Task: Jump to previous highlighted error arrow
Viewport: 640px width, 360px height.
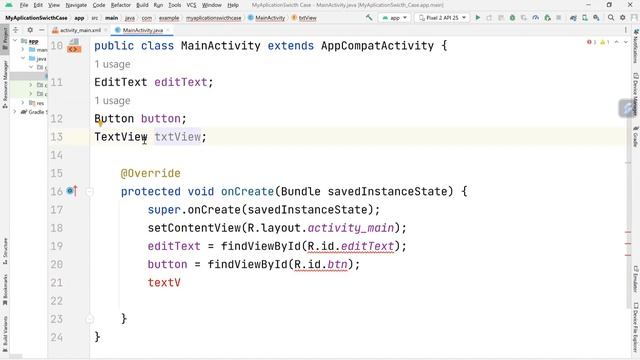Action: point(617,42)
